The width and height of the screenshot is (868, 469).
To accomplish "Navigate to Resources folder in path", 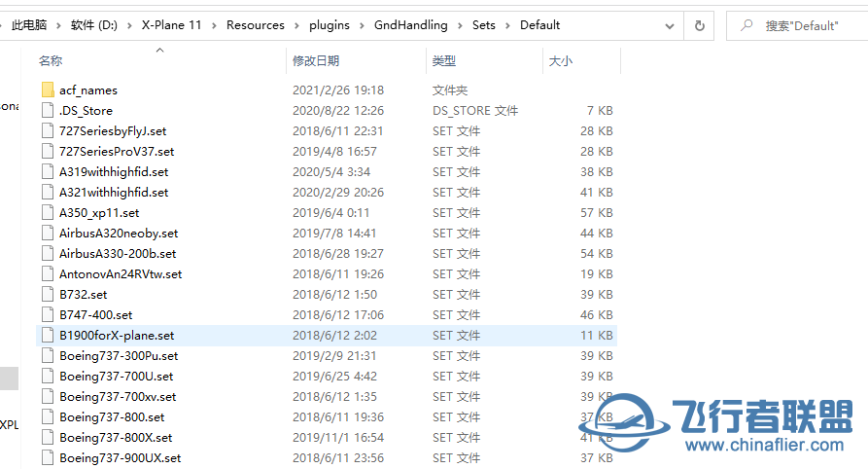I will coord(256,25).
